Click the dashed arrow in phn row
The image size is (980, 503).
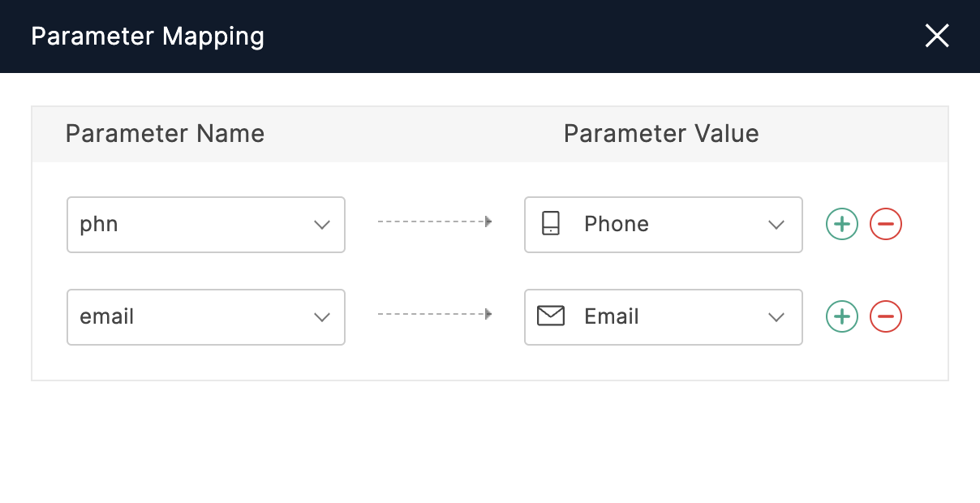pos(435,221)
